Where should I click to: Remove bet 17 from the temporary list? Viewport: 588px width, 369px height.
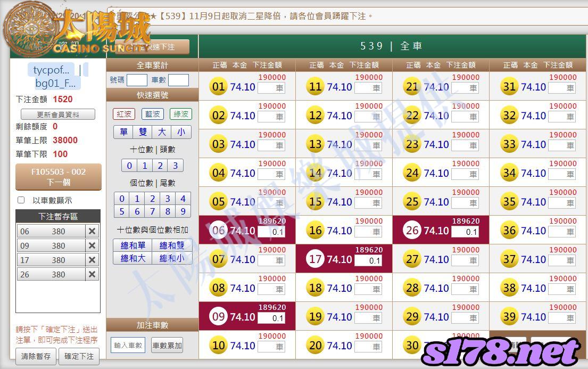[92, 260]
